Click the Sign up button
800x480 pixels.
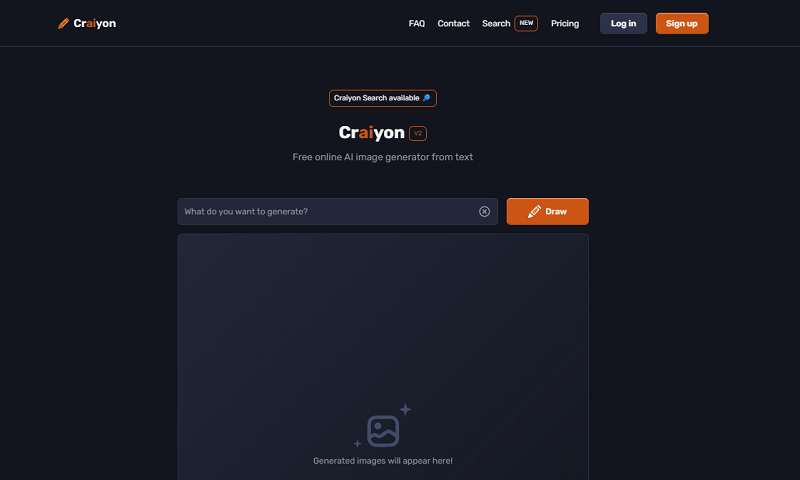pos(682,23)
